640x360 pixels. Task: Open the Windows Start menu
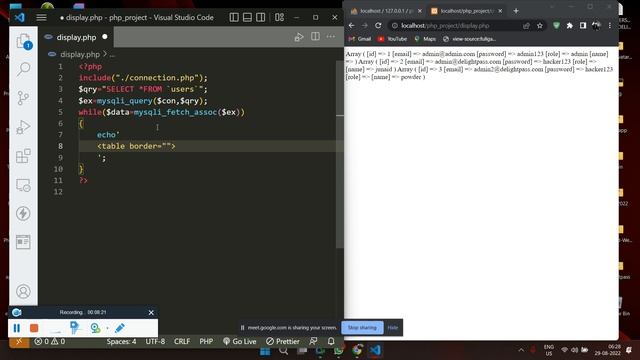265,351
